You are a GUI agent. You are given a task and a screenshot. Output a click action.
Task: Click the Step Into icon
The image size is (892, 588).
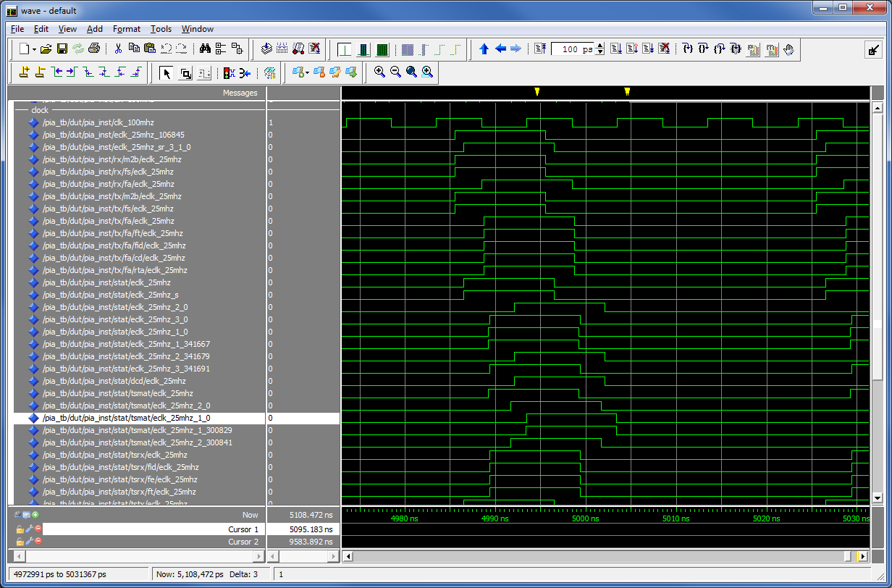pyautogui.click(x=688, y=49)
